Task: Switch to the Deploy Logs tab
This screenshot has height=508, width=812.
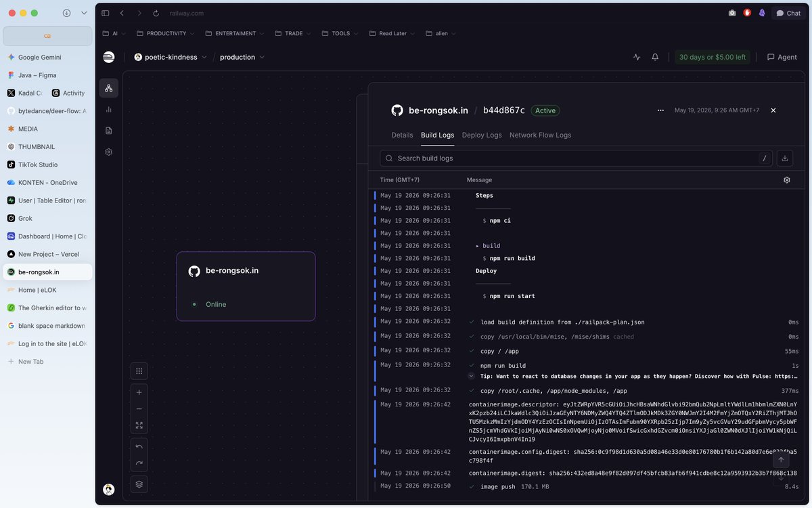Action: (482, 135)
